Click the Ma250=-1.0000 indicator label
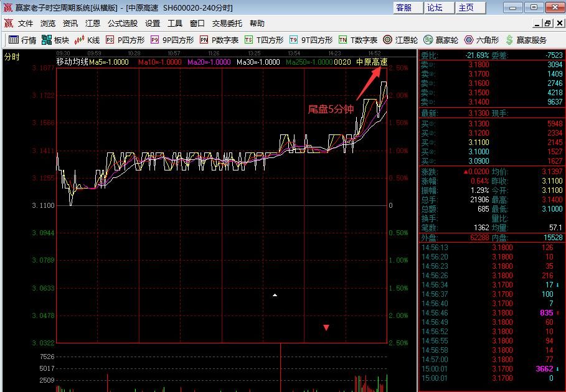The height and width of the screenshot is (392, 566). [309, 62]
